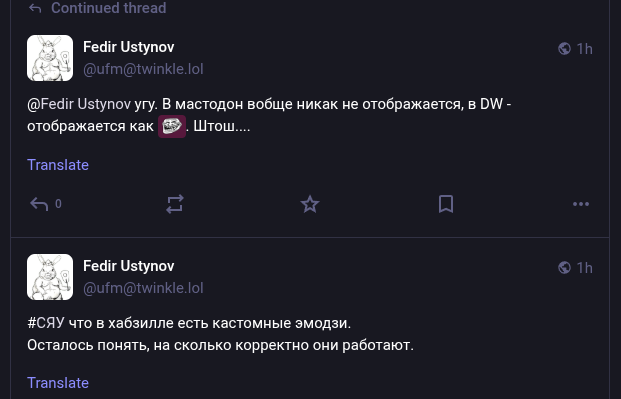Bookmark the first post
This screenshot has width=621, height=399.
tap(446, 204)
